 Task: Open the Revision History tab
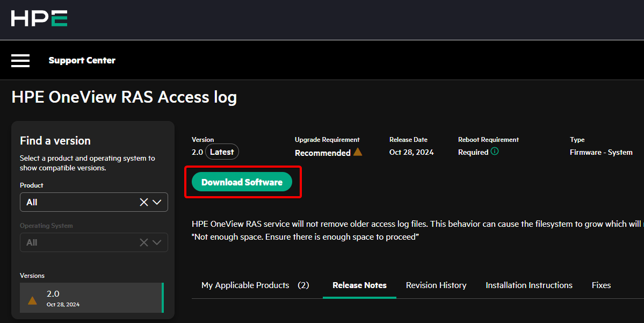click(x=436, y=285)
